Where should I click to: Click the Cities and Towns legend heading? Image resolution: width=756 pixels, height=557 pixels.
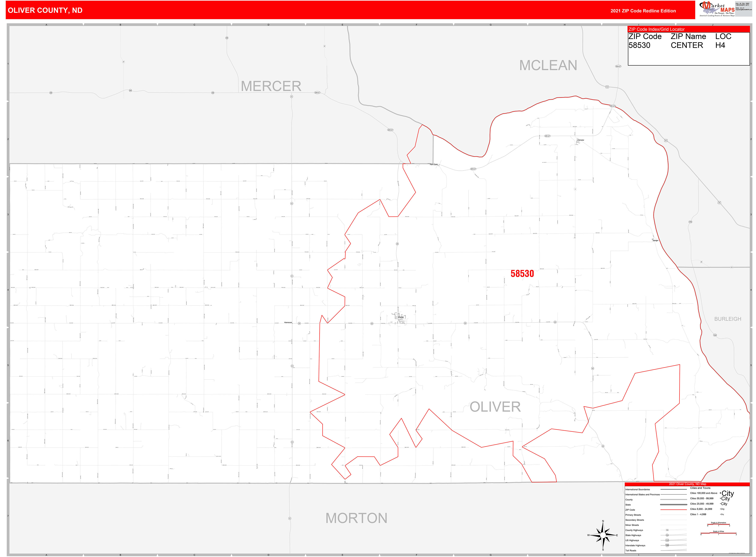(700, 488)
